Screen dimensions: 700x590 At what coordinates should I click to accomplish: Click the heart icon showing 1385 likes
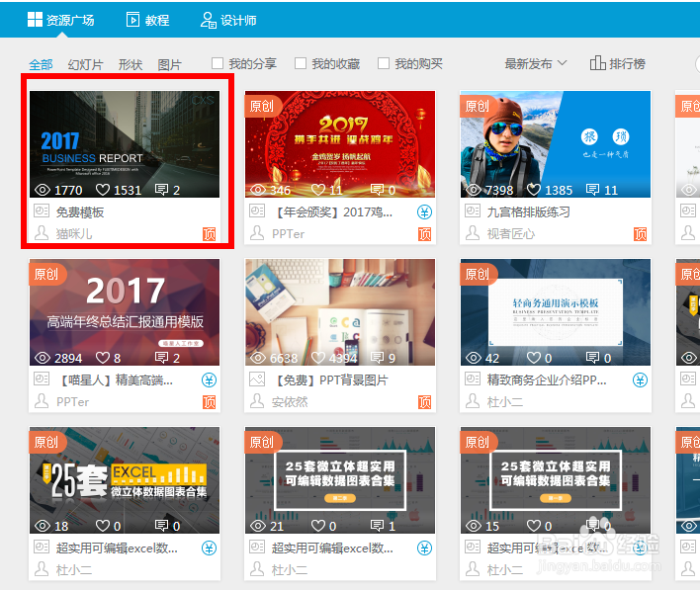pos(534,190)
